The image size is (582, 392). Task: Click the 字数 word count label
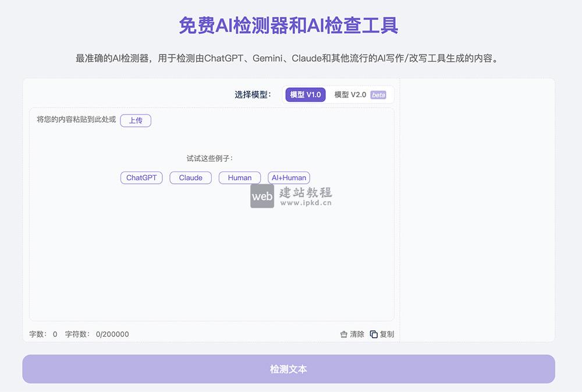[38, 334]
